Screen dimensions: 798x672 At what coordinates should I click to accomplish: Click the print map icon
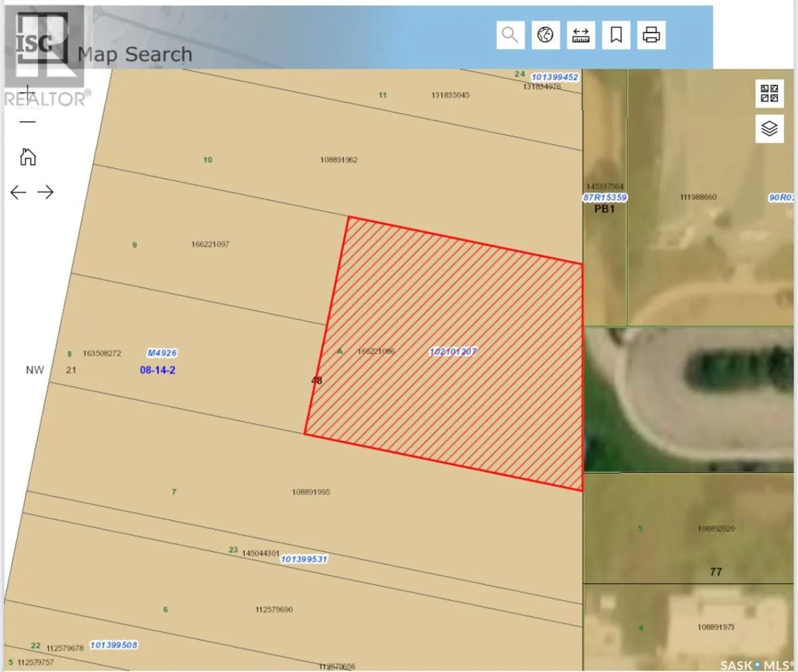[x=652, y=35]
